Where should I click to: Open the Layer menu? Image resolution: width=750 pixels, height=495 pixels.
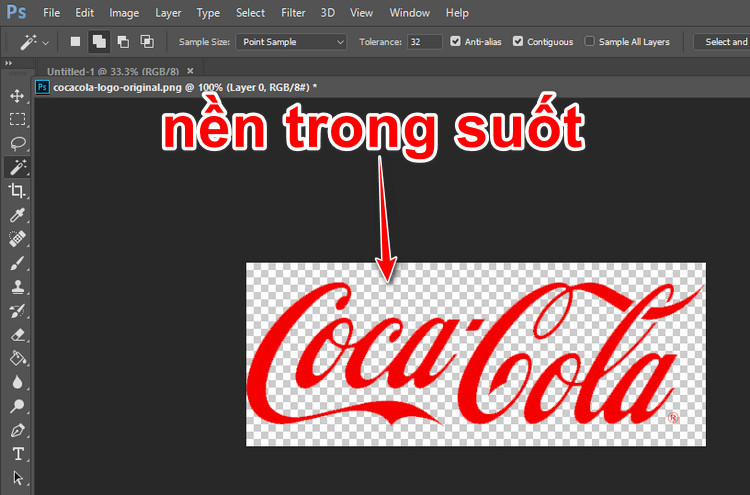pos(168,13)
